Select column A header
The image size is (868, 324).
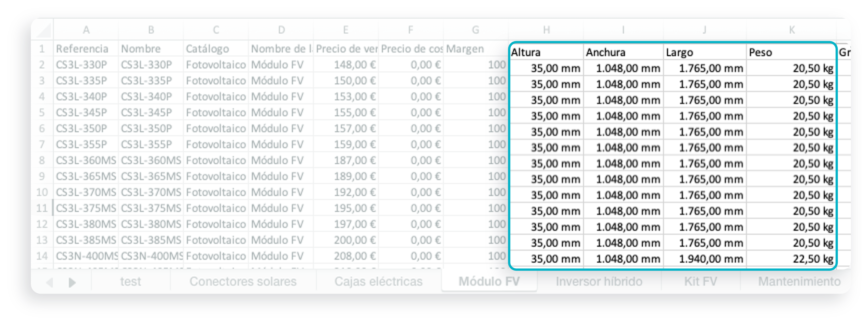86,30
